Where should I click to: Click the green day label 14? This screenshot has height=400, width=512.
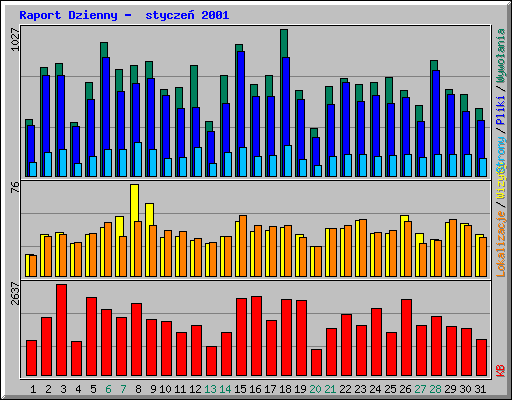click(x=225, y=389)
